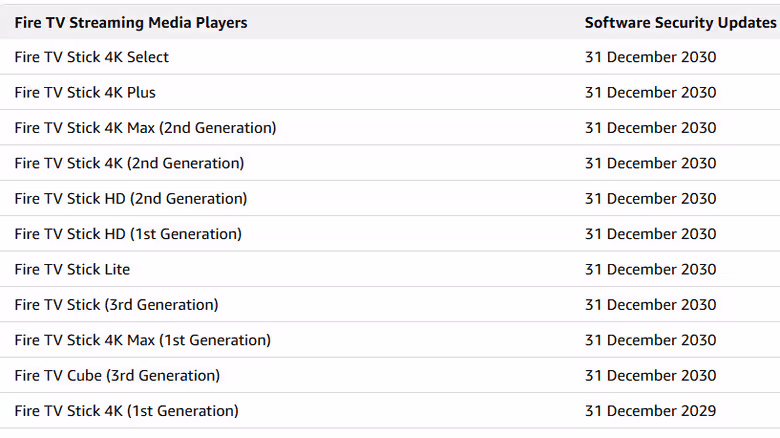Click Fire TV Stick 4K Max (2nd Generation)
The image size is (780, 438).
[145, 128]
